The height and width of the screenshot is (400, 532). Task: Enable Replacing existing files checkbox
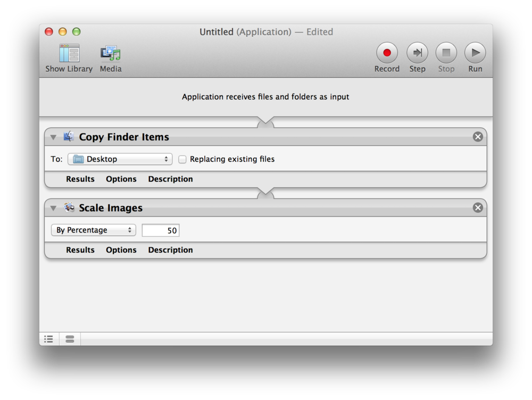pos(182,159)
